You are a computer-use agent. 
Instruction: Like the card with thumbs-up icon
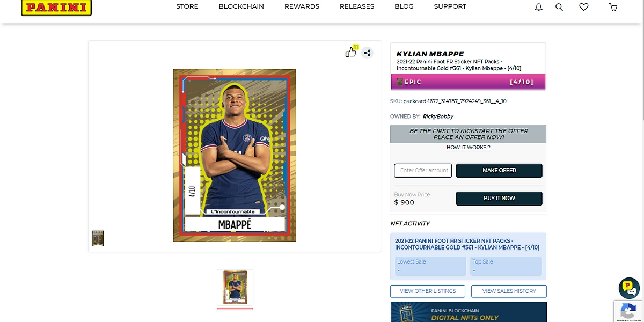point(350,52)
